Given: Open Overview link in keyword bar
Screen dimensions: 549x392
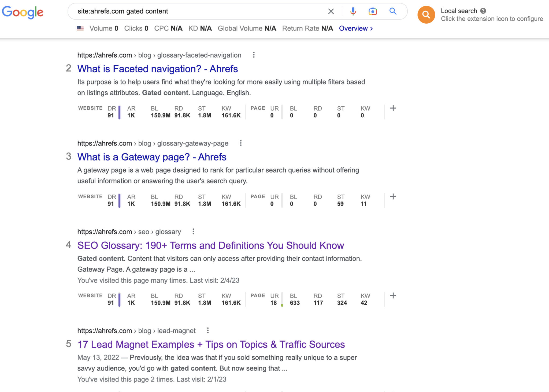Looking at the screenshot, I should 356,28.
